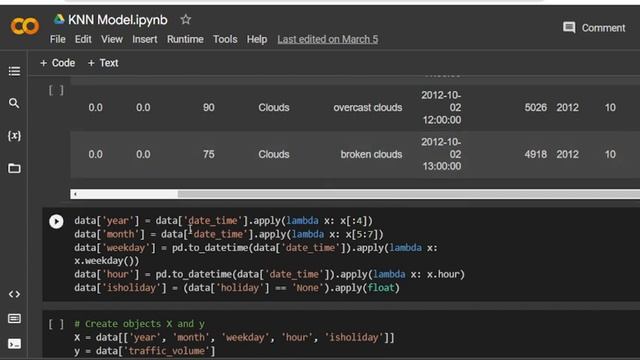Click the 2012-10-02 12:00:00 date cell

pyautogui.click(x=441, y=108)
